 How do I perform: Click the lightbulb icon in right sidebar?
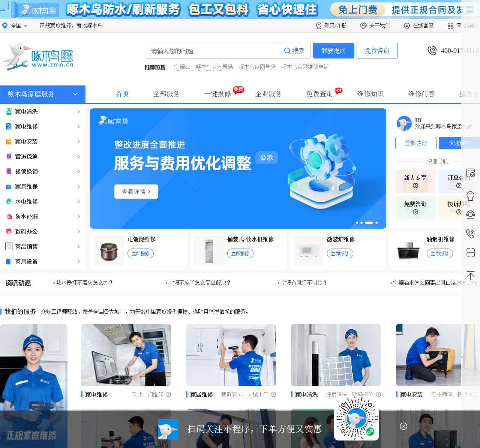[470, 196]
